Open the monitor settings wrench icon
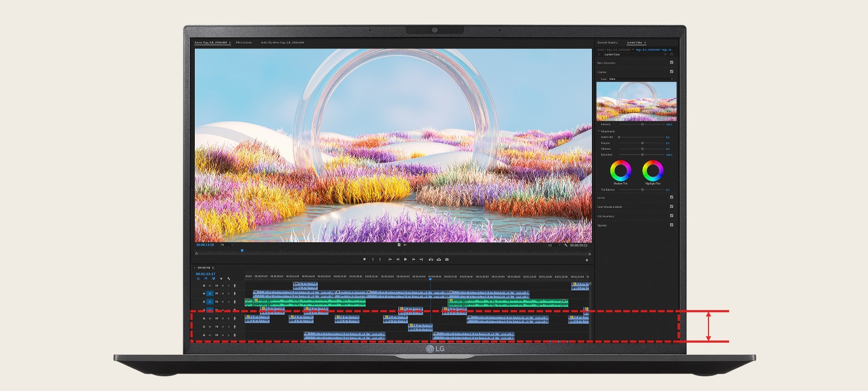 [x=565, y=245]
